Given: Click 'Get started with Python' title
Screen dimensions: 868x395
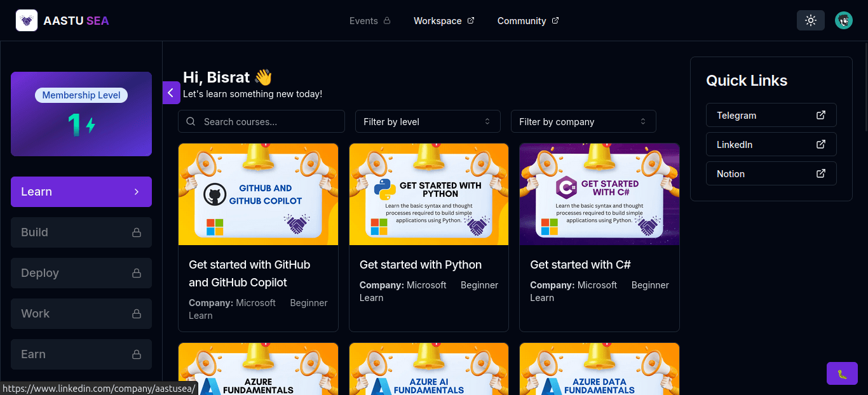Looking at the screenshot, I should pos(421,265).
